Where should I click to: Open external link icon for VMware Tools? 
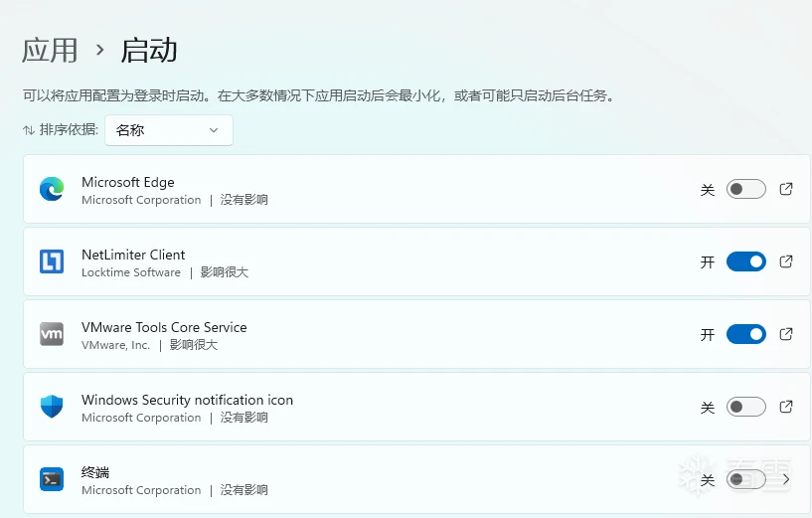point(786,334)
